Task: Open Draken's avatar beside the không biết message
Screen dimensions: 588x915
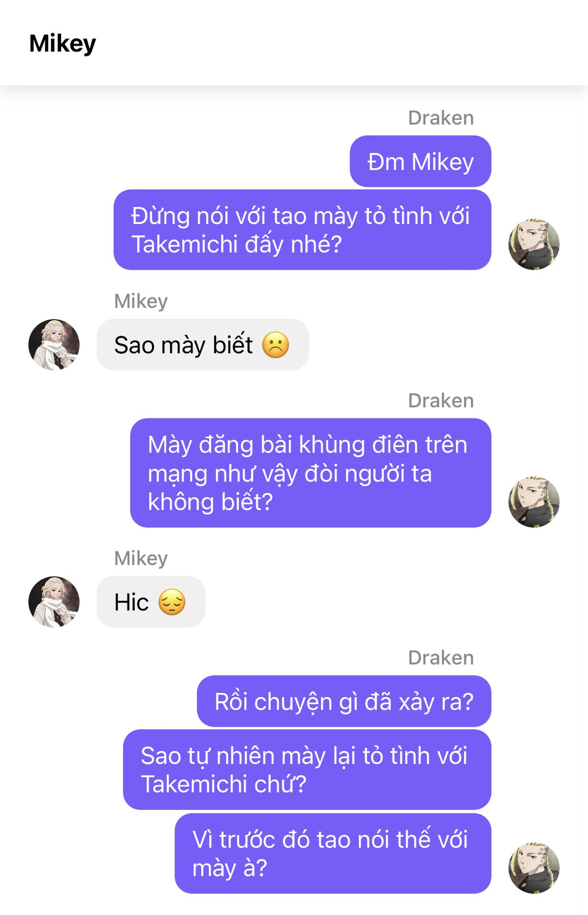Action: point(534,502)
